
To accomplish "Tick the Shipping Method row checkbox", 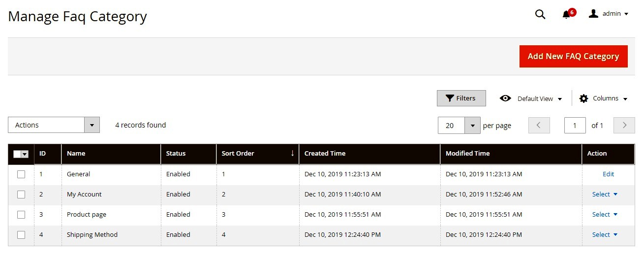I will (x=21, y=235).
